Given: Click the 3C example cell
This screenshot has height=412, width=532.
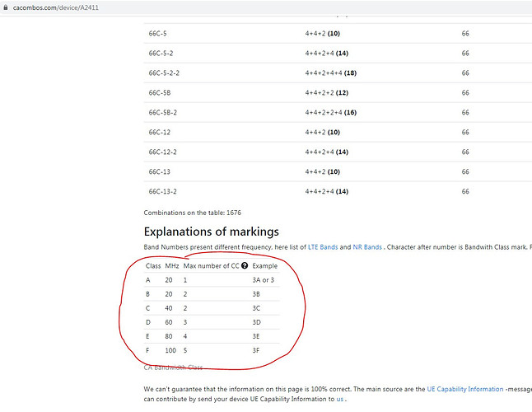Looking at the screenshot, I should click(x=256, y=308).
